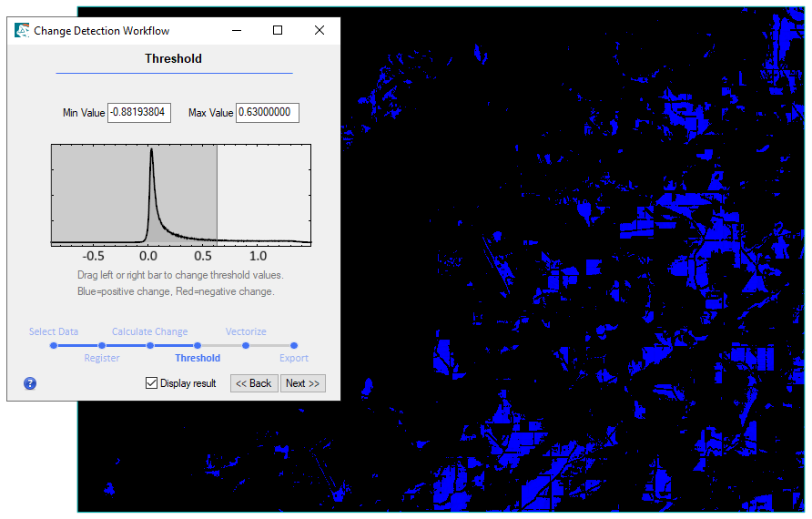812x519 pixels.
Task: Click the blue help question mark icon
Action: tap(30, 383)
